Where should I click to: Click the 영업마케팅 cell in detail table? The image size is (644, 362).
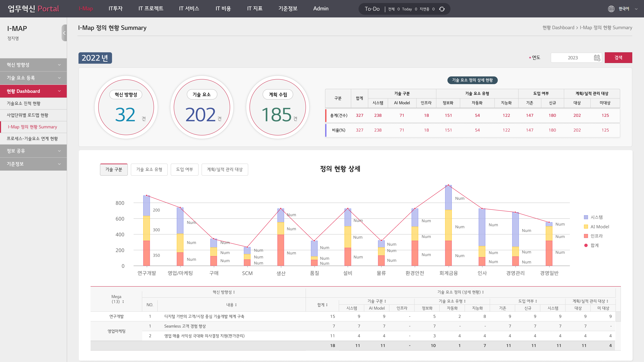pos(116,331)
